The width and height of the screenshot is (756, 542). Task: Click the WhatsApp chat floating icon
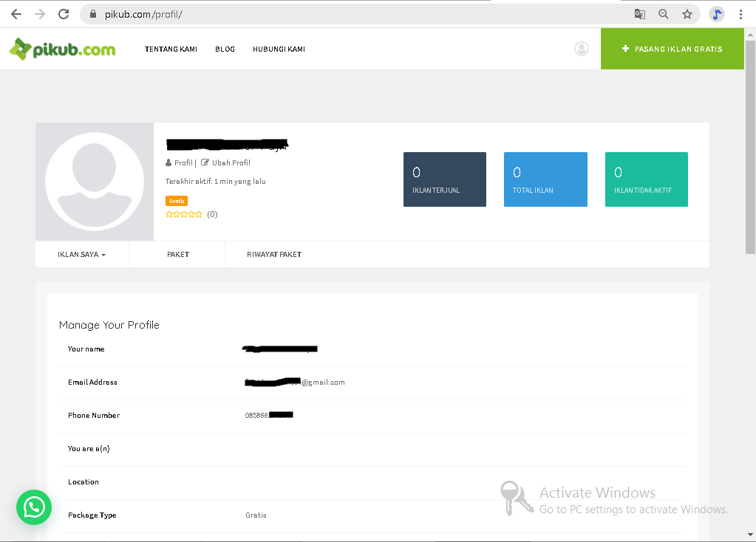(34, 507)
